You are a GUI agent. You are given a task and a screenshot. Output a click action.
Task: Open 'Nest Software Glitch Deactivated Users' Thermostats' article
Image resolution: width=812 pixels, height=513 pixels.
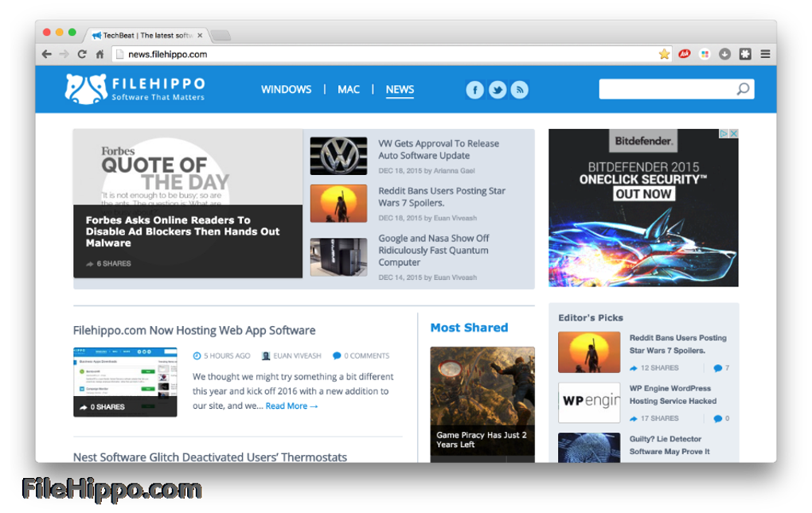point(209,457)
